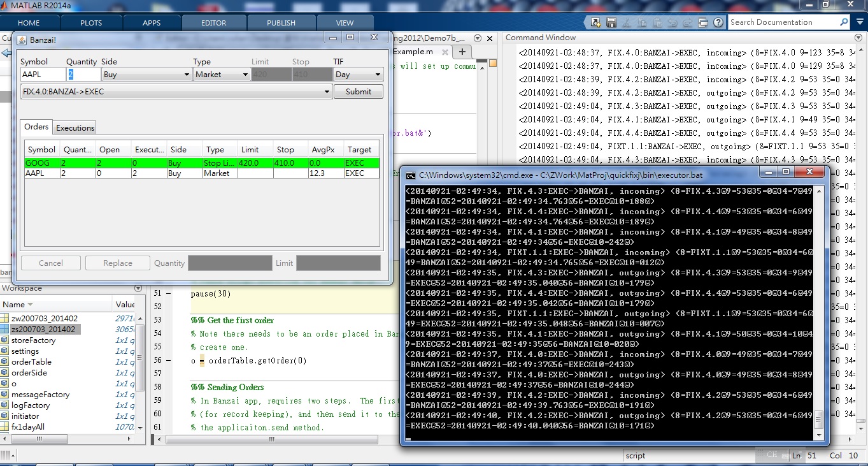Screen dimensions: 868x466
Task: Open the PLOTS tab in the MATLAB toolstrip
Action: (91, 23)
